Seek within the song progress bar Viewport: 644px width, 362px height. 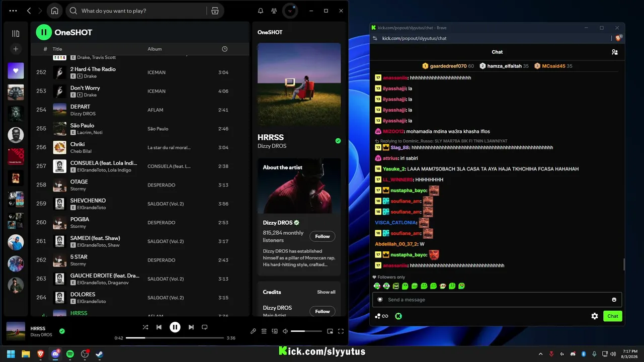coord(175,338)
